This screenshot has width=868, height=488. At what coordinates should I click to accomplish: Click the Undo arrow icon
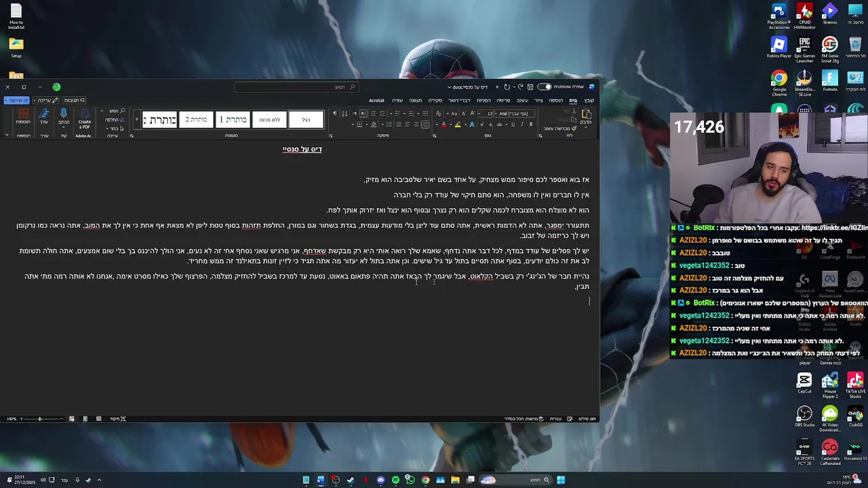point(520,87)
